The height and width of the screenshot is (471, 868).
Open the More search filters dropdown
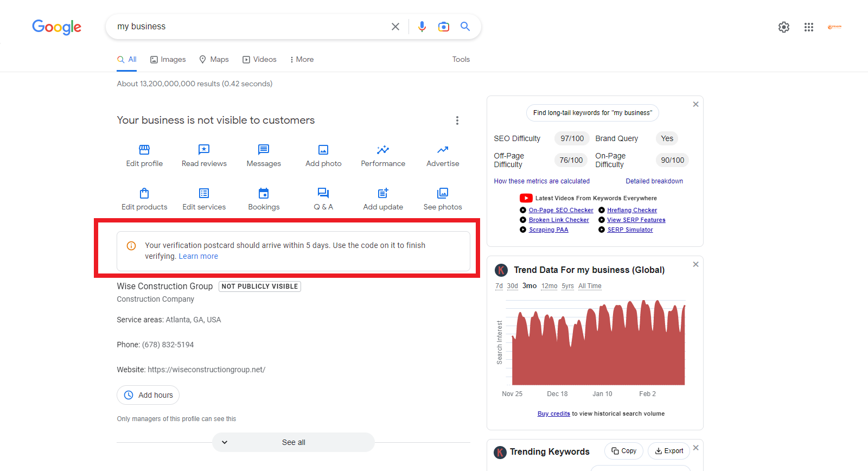click(302, 60)
